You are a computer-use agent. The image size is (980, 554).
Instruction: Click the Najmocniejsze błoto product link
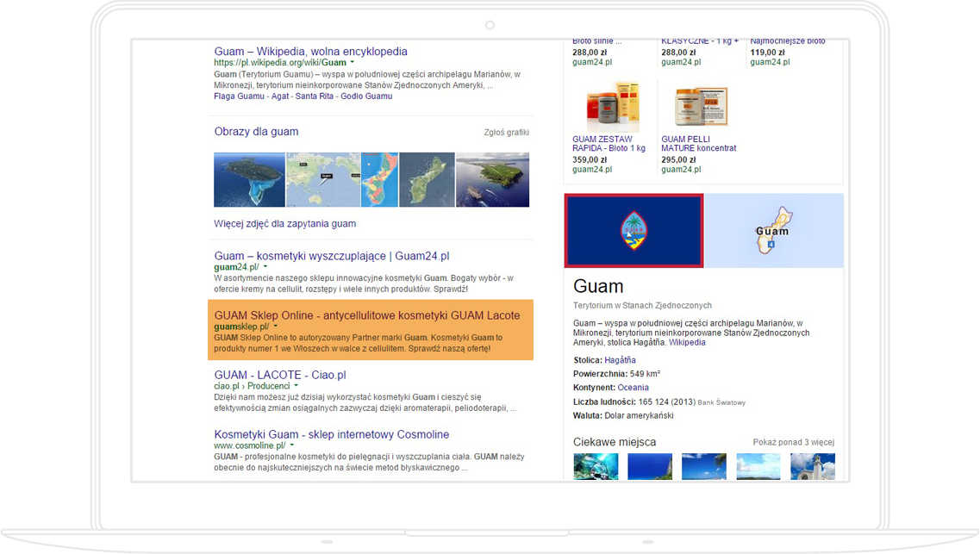click(x=788, y=42)
